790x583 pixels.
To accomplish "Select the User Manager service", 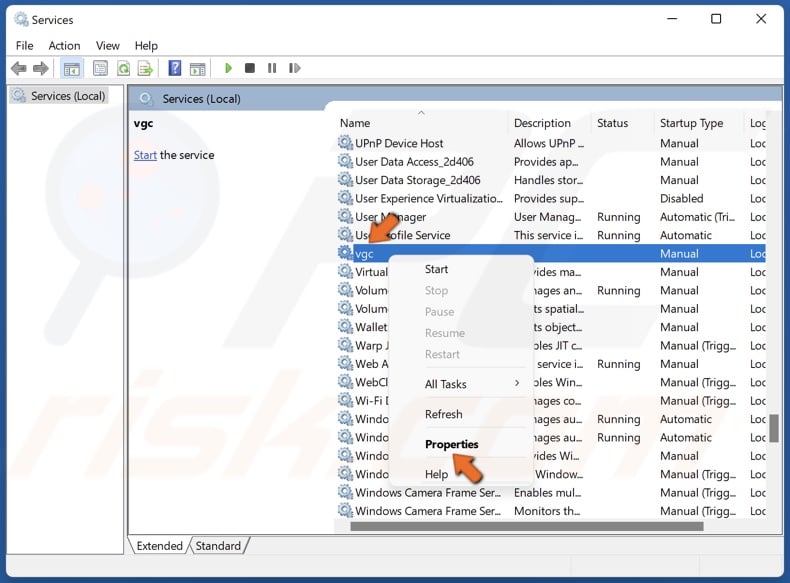I will pyautogui.click(x=390, y=217).
